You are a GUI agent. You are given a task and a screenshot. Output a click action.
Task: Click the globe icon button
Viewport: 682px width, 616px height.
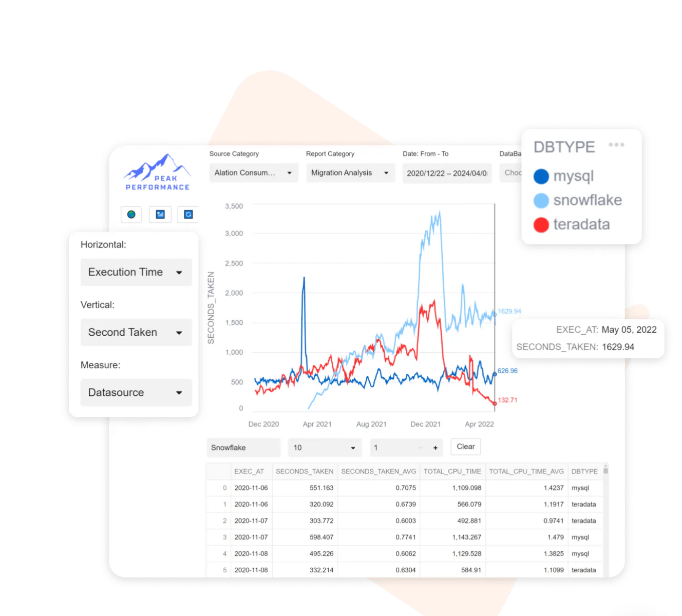click(131, 215)
